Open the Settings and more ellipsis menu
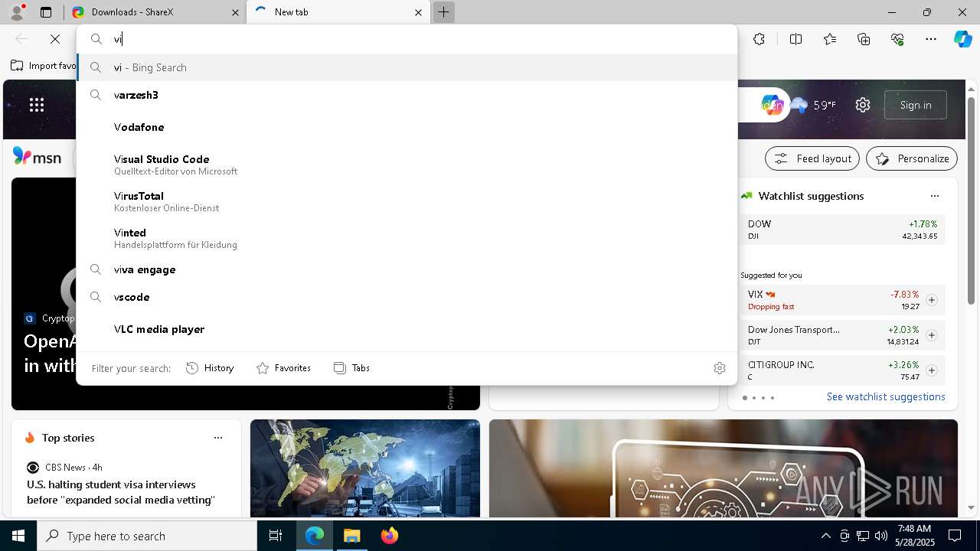This screenshot has width=980, height=551. click(x=931, y=39)
